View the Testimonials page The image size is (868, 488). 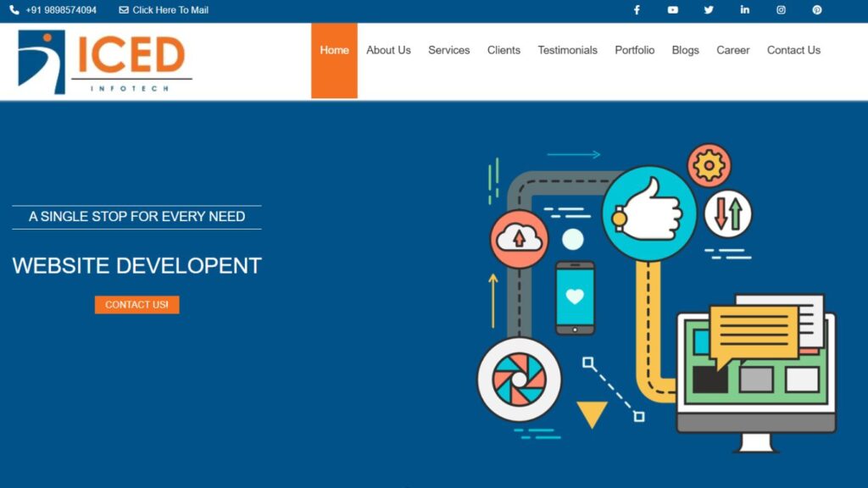[567, 51]
